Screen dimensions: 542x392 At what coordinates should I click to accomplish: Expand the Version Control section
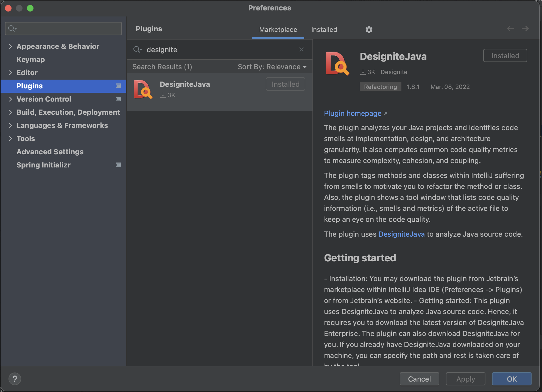coord(10,99)
